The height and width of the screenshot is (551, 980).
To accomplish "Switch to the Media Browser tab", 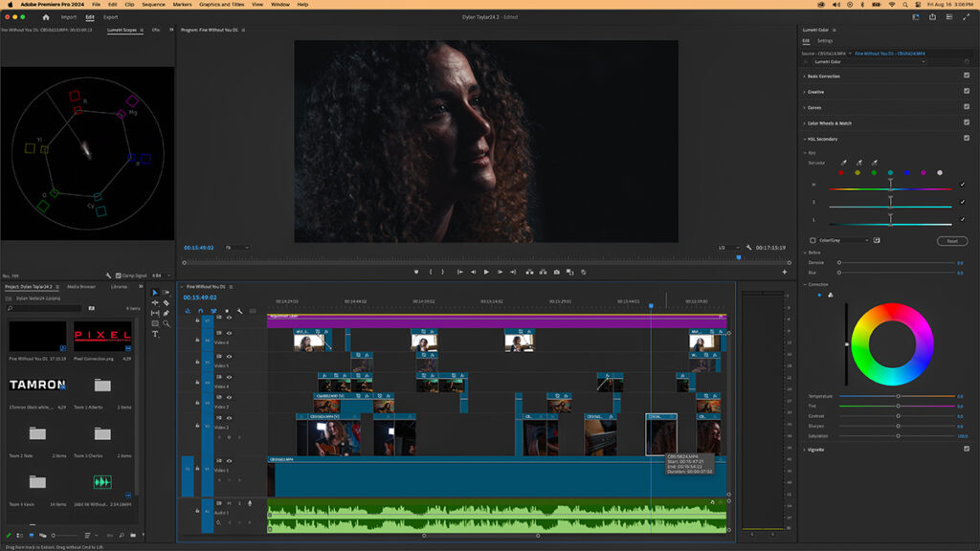I will (80, 286).
